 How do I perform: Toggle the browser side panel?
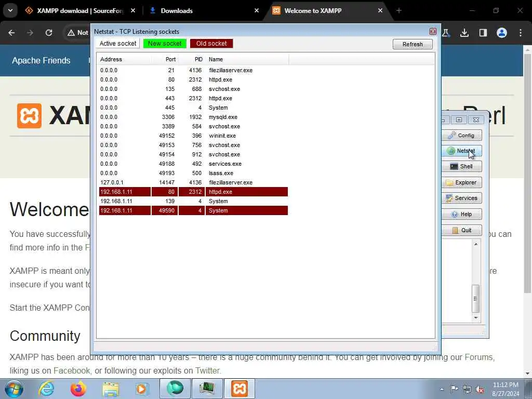[483, 33]
